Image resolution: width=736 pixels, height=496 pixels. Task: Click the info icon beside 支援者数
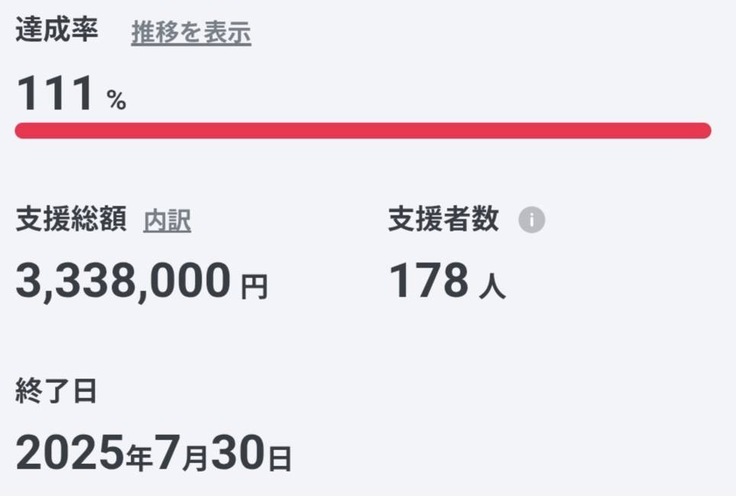pos(532,220)
